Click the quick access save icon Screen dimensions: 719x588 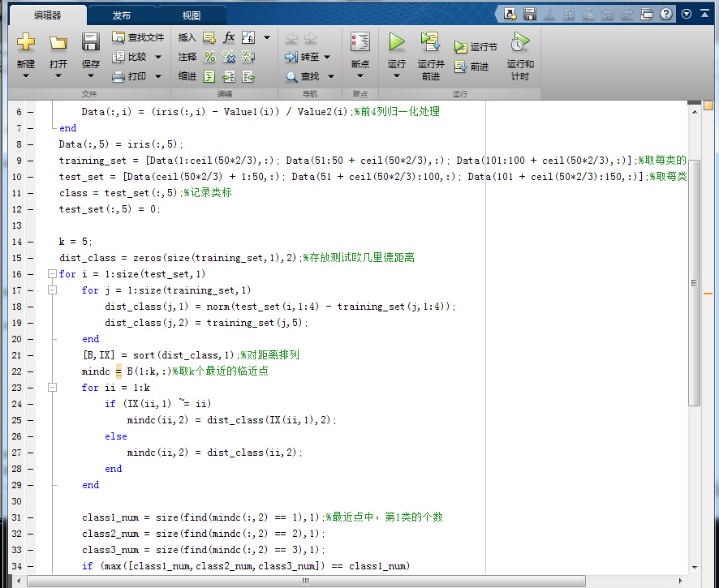pos(530,15)
